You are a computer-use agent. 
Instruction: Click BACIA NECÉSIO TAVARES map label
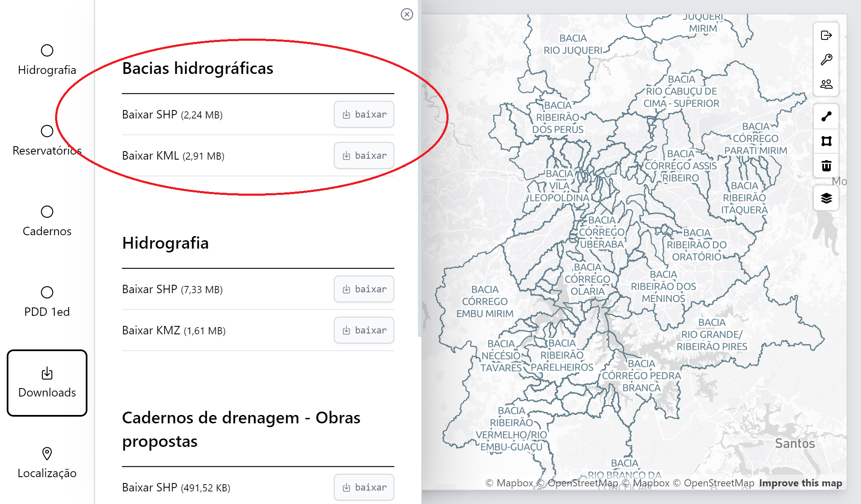pyautogui.click(x=501, y=356)
